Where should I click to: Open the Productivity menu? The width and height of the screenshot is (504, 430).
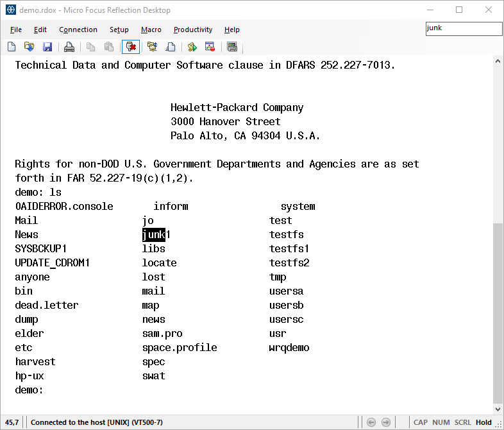[x=193, y=30]
